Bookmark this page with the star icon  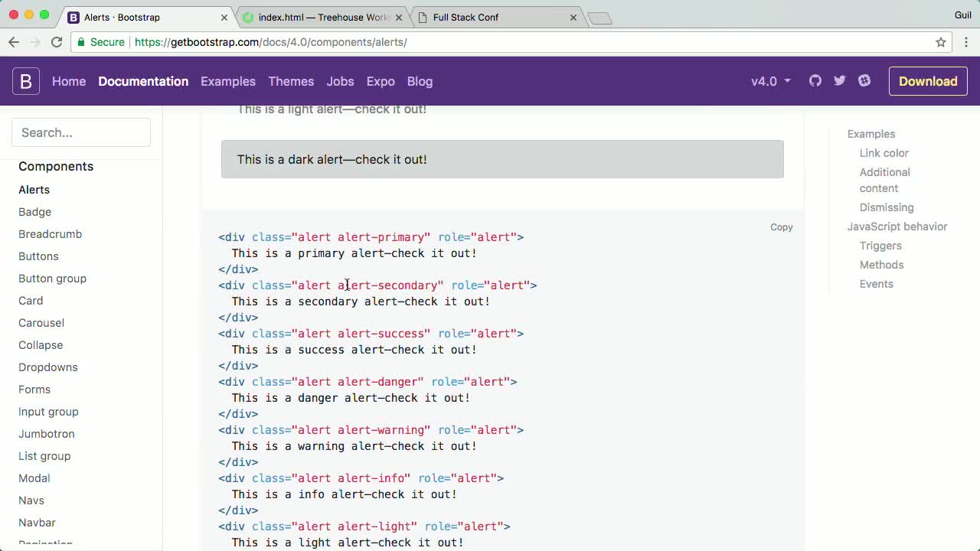pos(941,42)
